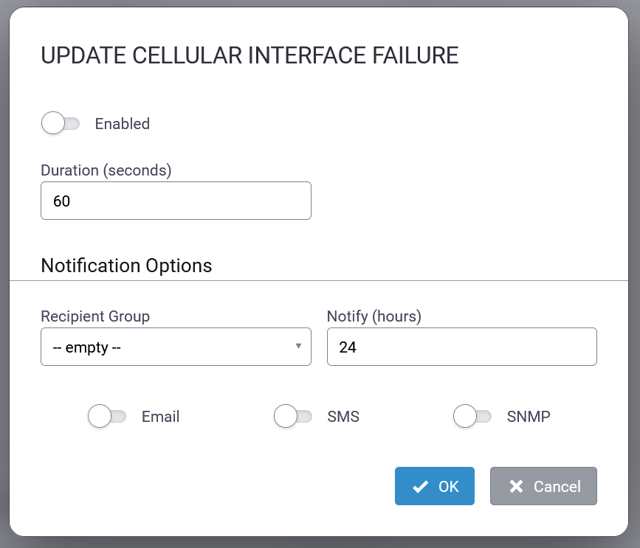Click the "Notification Options" section heading
This screenshot has width=640, height=548.
tap(126, 266)
